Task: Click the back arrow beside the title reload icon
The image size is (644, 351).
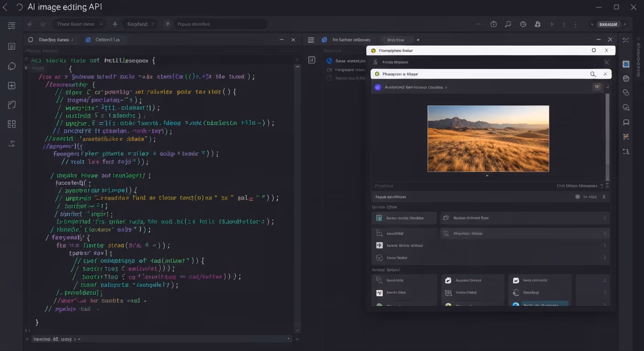Action: [5, 7]
